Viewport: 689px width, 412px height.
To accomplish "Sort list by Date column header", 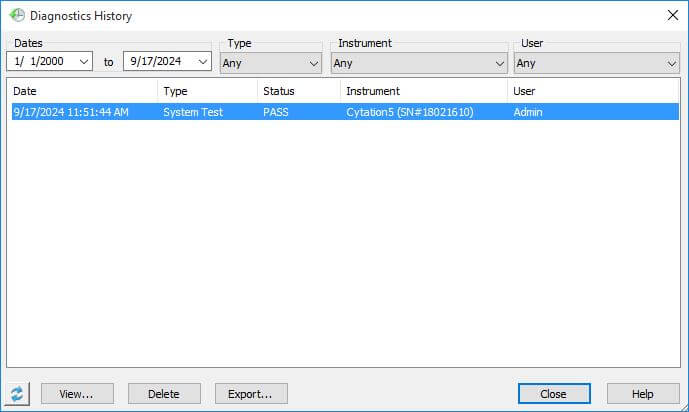I will 82,91.
